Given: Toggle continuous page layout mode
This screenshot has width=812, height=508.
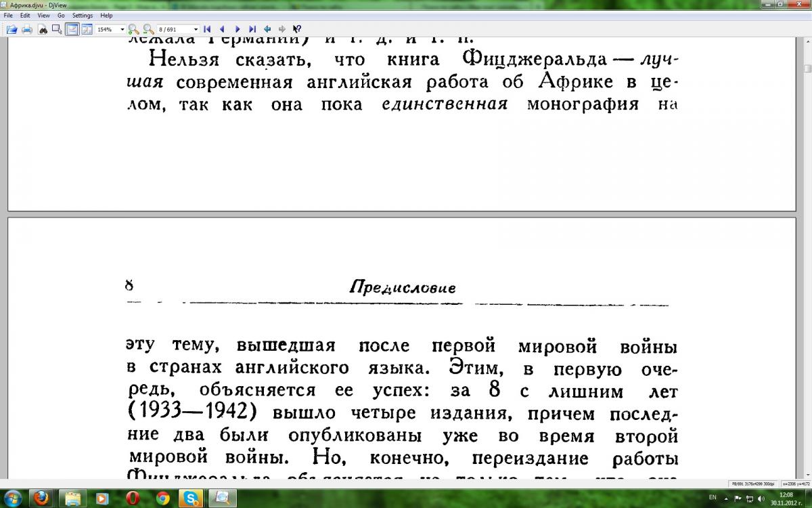Looking at the screenshot, I should click(x=72, y=29).
